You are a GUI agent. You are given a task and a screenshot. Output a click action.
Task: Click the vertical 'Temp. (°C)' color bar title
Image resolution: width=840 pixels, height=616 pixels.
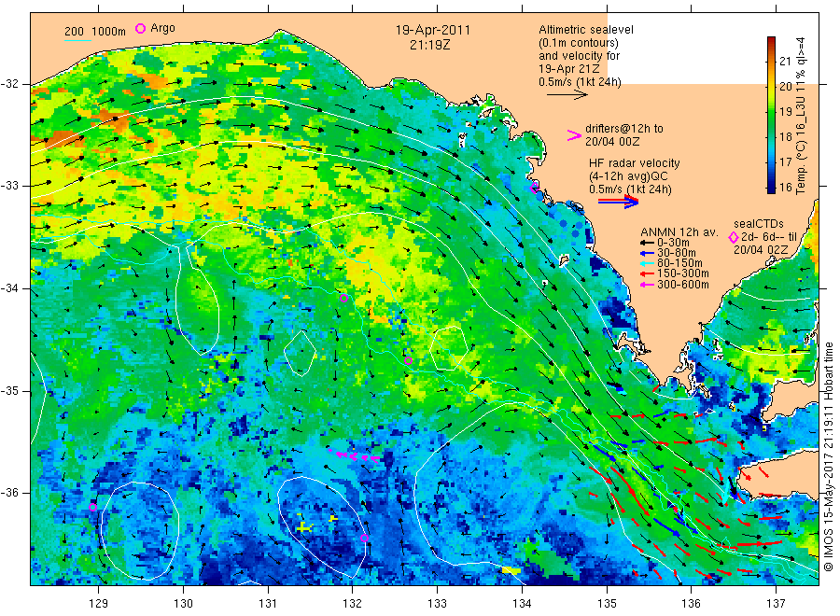click(801, 169)
